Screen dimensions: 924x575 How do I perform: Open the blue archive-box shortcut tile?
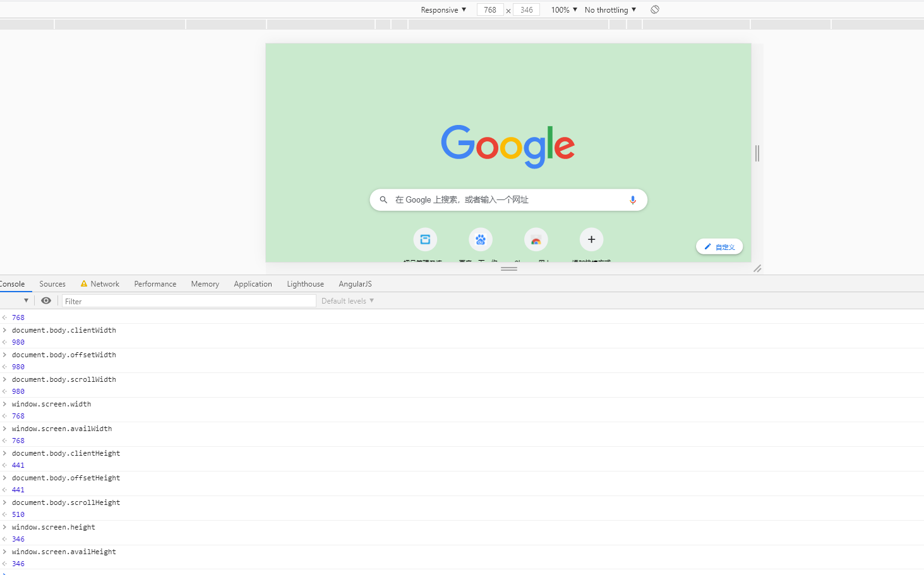(425, 239)
